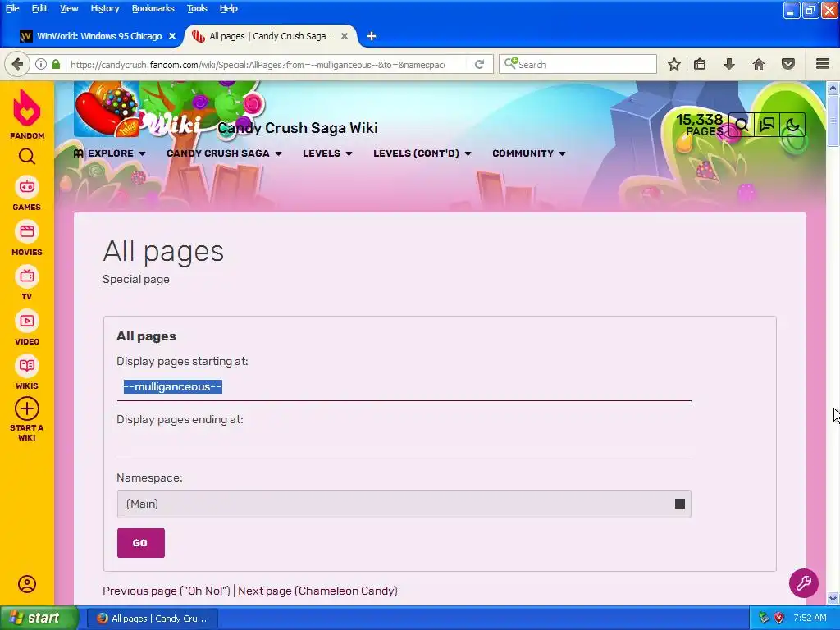Open Pocket icon in toolbar
This screenshot has width=840, height=630.
(788, 64)
